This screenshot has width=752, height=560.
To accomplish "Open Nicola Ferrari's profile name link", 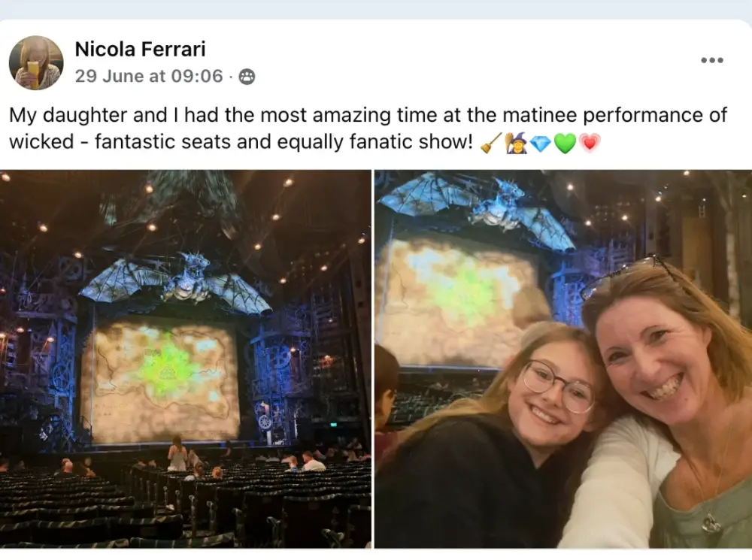I will (x=140, y=50).
